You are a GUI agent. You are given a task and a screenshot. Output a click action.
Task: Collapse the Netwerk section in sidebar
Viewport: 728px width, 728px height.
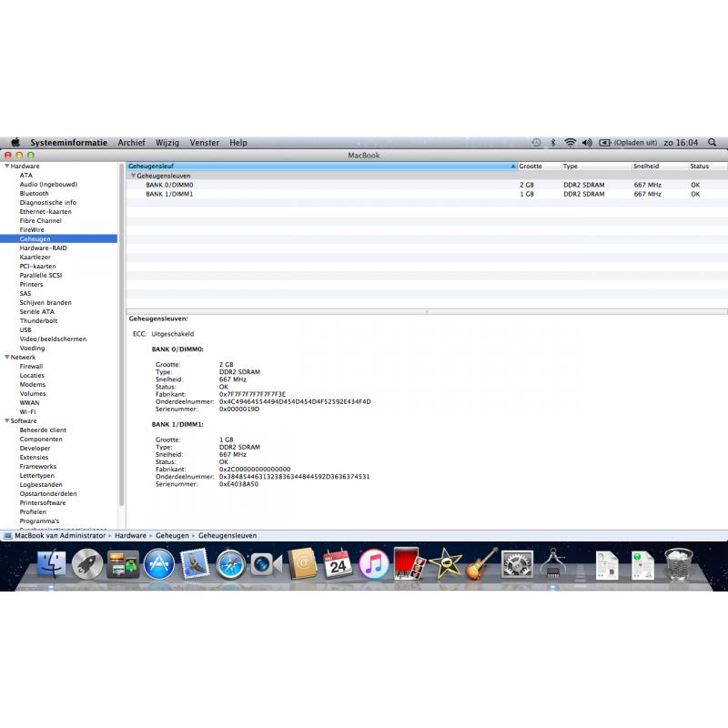click(7, 357)
